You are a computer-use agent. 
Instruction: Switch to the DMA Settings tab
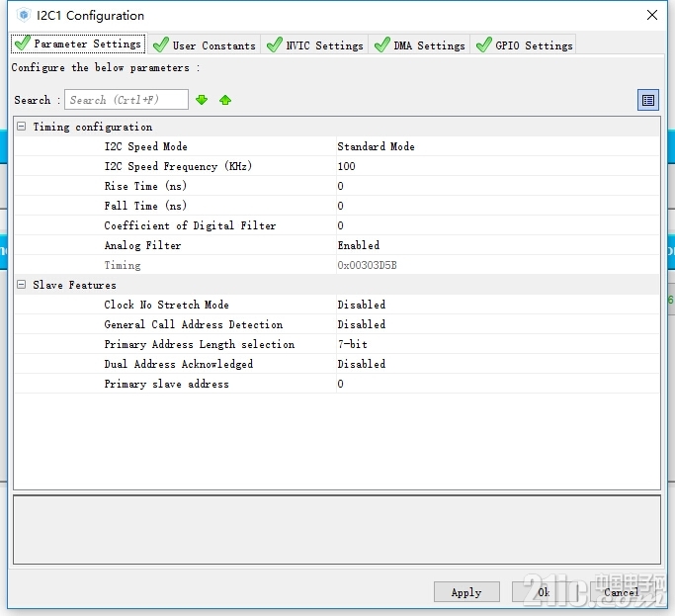click(x=420, y=44)
